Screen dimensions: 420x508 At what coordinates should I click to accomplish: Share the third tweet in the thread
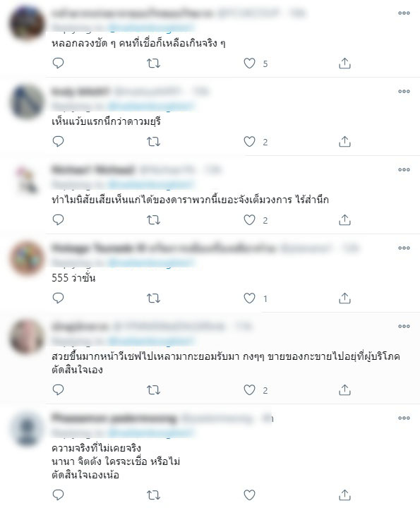click(344, 220)
